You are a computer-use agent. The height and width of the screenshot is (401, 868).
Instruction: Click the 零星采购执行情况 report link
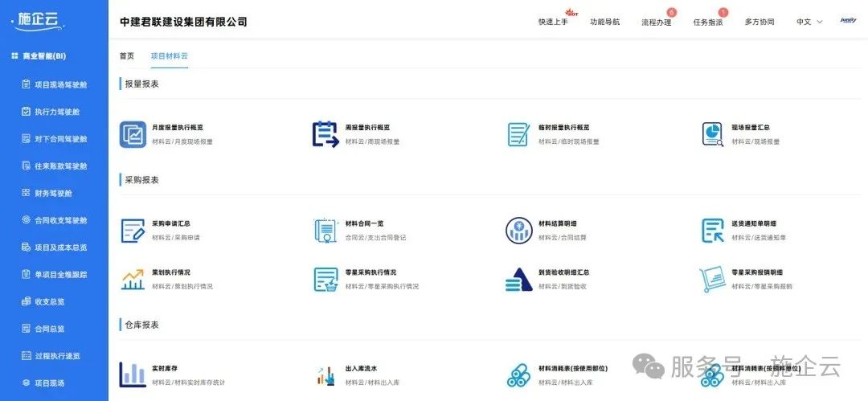click(371, 272)
